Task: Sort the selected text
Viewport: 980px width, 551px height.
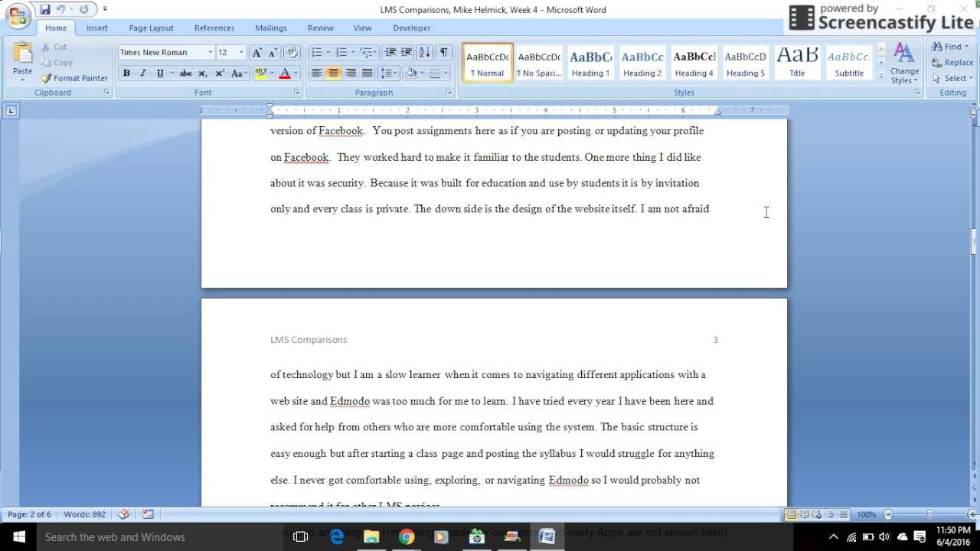Action: [x=425, y=52]
